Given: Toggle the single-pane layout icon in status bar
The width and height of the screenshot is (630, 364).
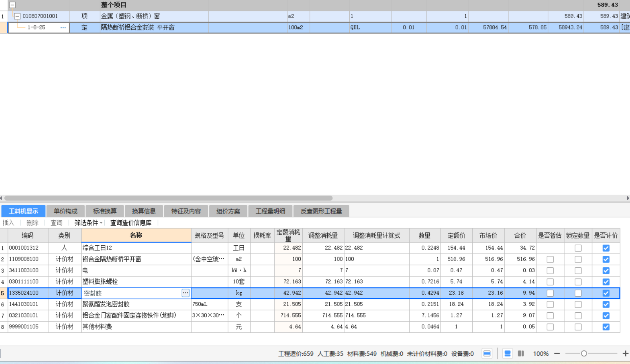Looking at the screenshot, I should pyautogui.click(x=487, y=353).
